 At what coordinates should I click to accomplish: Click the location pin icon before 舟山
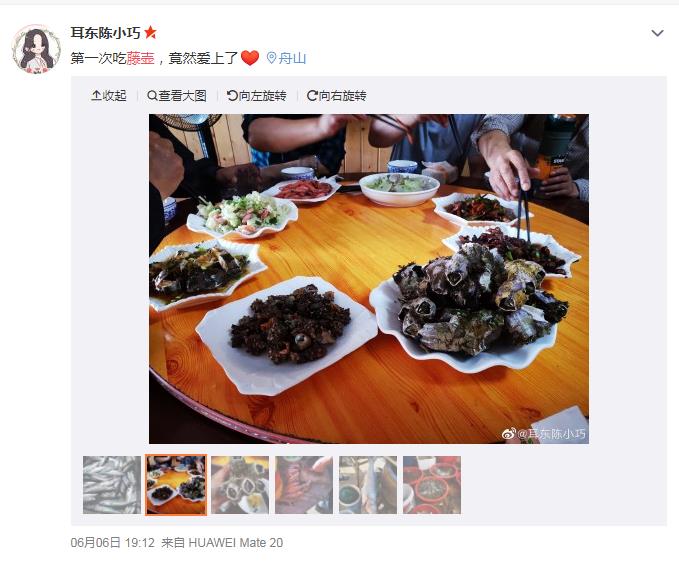pos(271,58)
